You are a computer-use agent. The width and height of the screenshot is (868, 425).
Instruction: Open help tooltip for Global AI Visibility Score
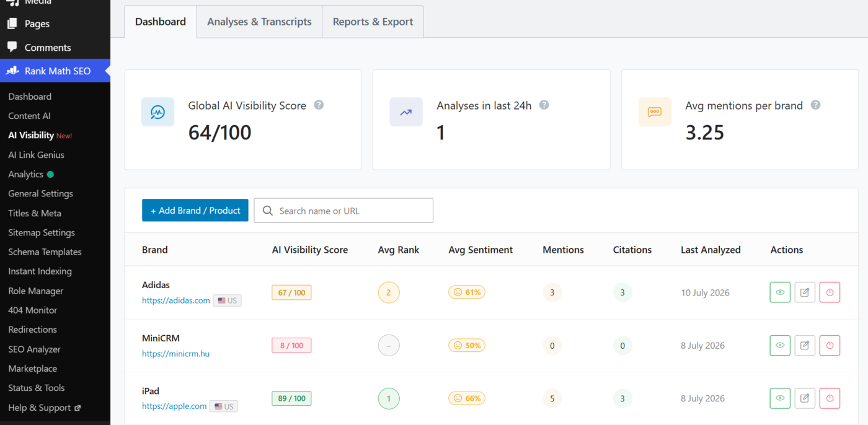click(x=319, y=105)
